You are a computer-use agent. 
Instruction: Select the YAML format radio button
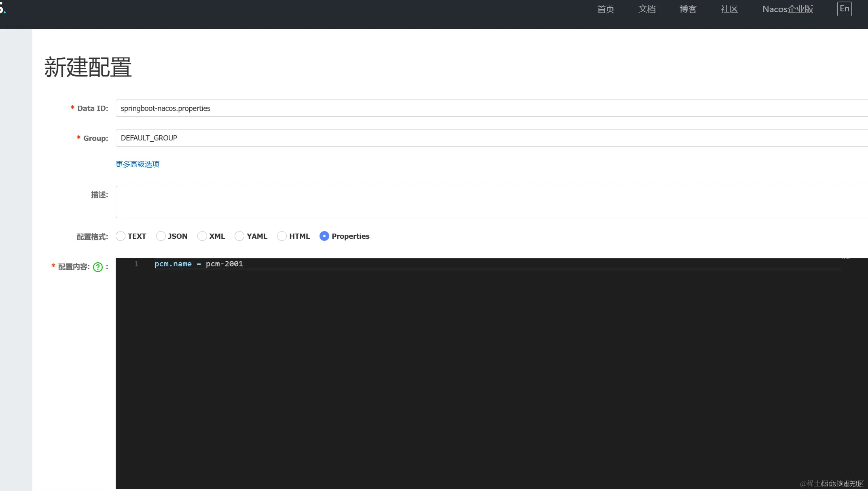(239, 236)
